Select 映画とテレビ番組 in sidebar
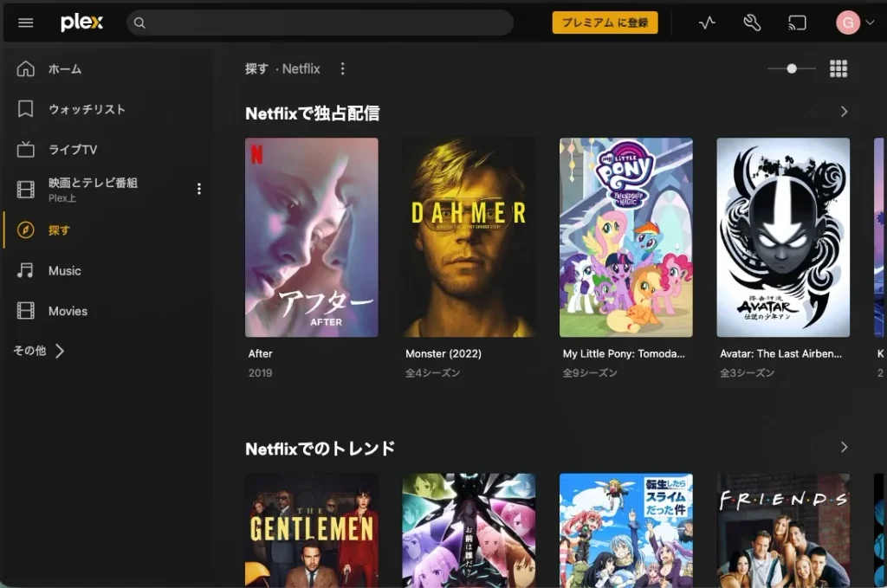Image resolution: width=887 pixels, height=588 pixels. [93, 183]
